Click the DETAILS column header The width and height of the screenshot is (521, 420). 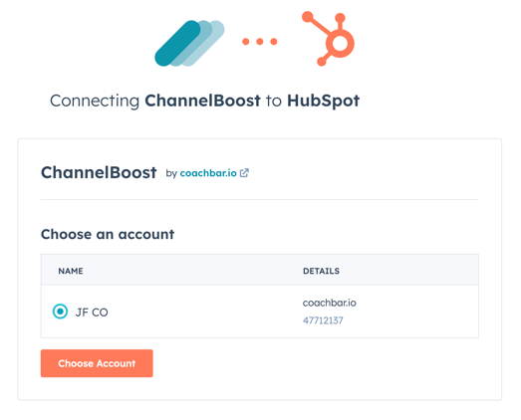[321, 271]
